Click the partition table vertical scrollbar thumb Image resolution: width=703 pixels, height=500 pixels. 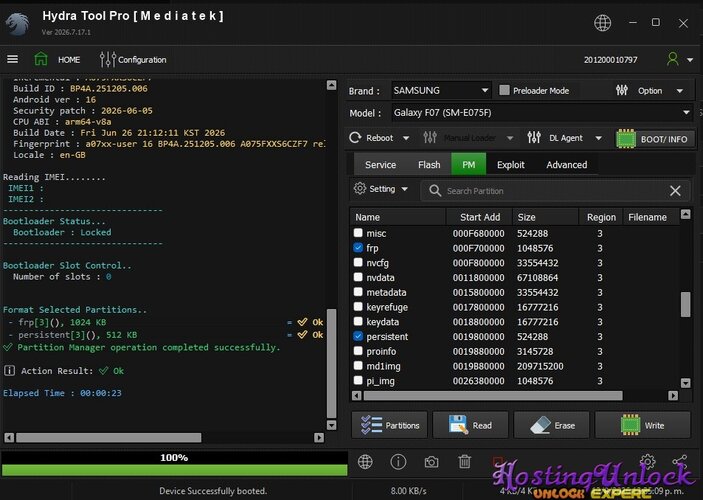[x=686, y=304]
